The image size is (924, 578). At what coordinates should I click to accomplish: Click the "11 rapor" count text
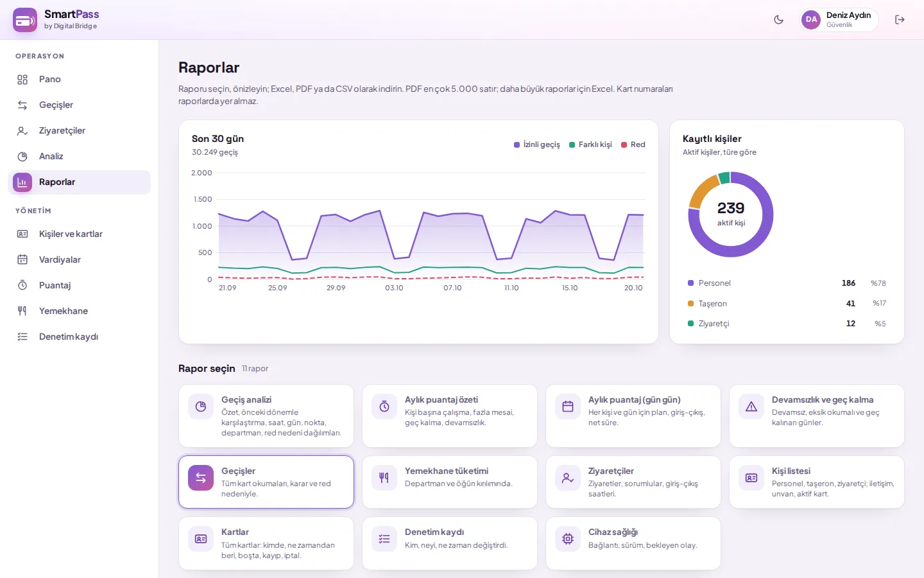(255, 369)
